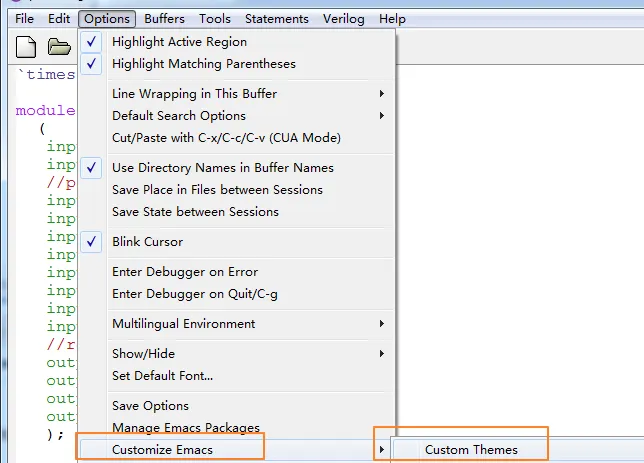Screen dimensions: 644x463
Task: Click the Open File folder icon
Action: pos(59,46)
